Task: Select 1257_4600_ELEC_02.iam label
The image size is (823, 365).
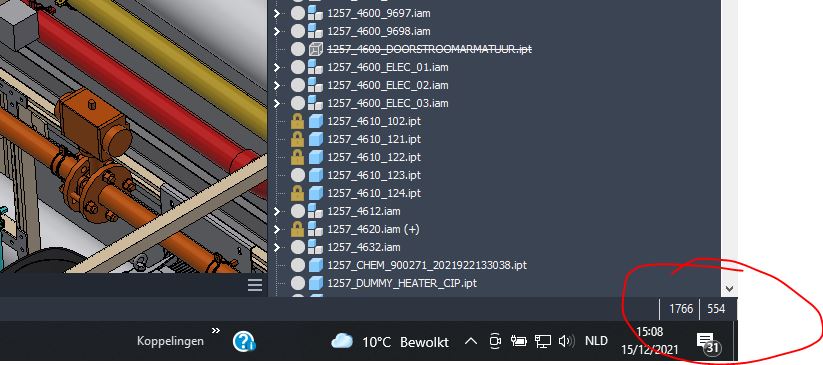Action: pyautogui.click(x=388, y=85)
